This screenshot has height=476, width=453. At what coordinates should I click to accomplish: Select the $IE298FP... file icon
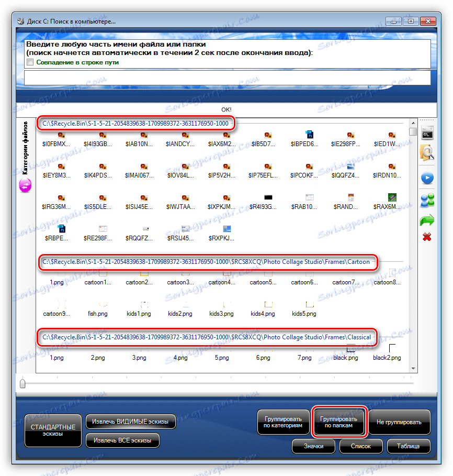coord(350,135)
